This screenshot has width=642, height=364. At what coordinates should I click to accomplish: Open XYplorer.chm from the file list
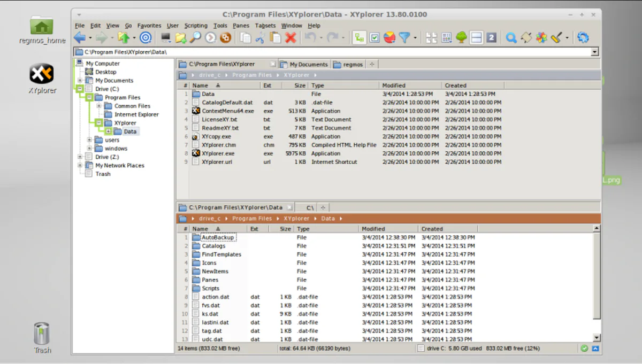[218, 145]
